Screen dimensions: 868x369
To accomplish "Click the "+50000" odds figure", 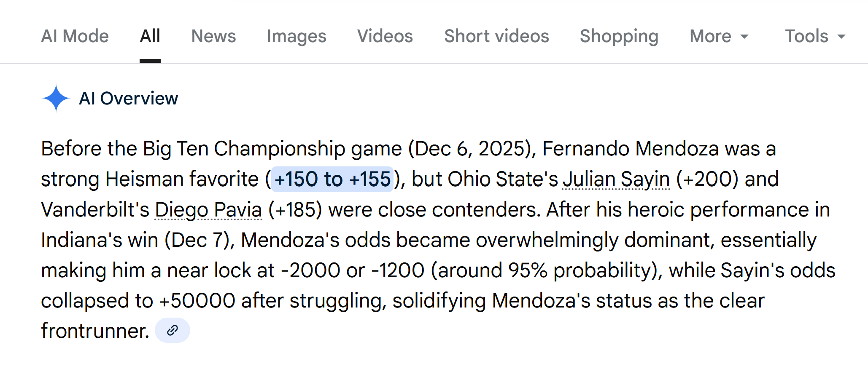I will [197, 301].
